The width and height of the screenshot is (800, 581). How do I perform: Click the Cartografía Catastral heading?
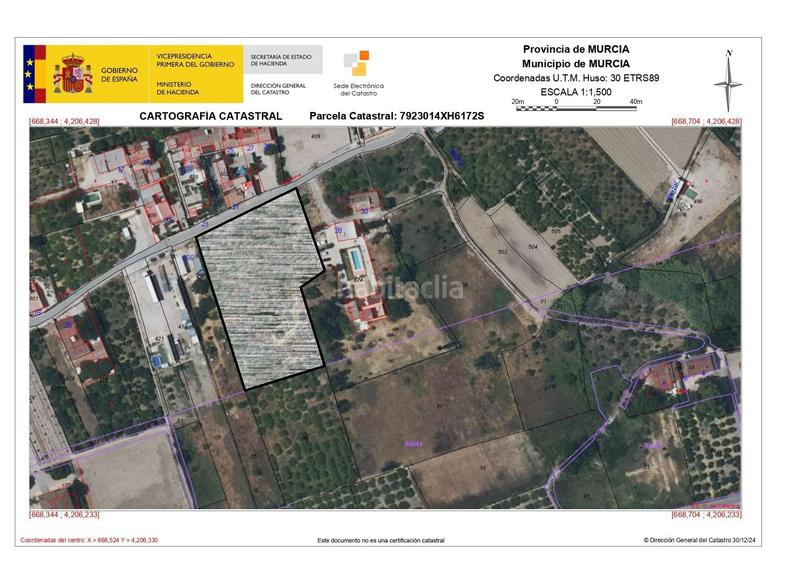[210, 116]
